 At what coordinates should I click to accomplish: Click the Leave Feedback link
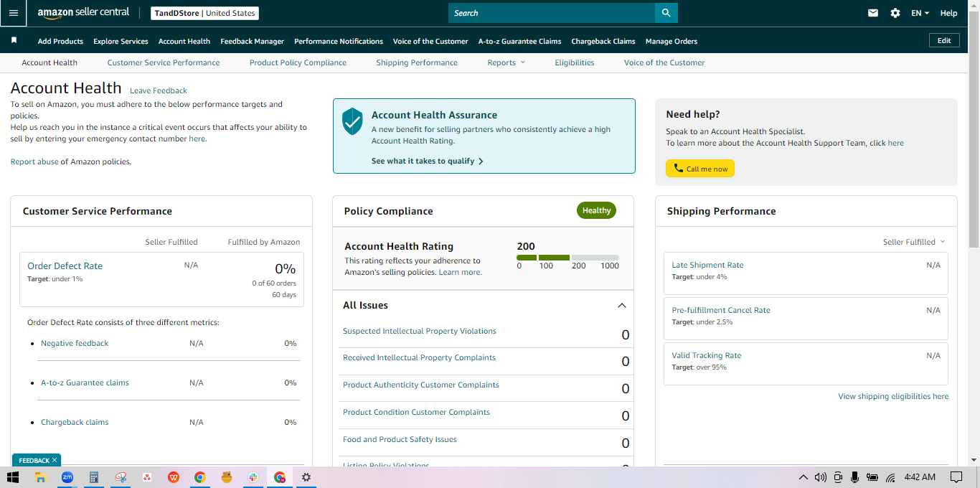(159, 90)
